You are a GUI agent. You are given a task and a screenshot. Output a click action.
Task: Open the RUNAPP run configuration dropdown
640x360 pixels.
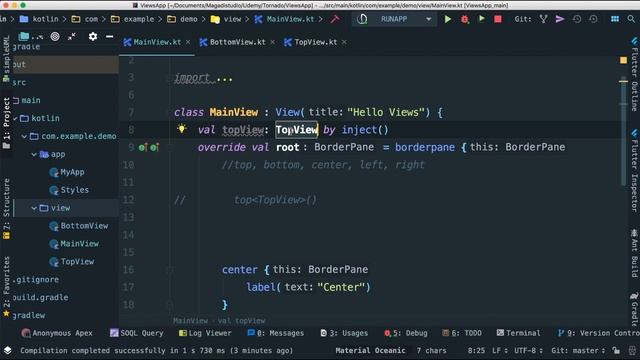[394, 19]
